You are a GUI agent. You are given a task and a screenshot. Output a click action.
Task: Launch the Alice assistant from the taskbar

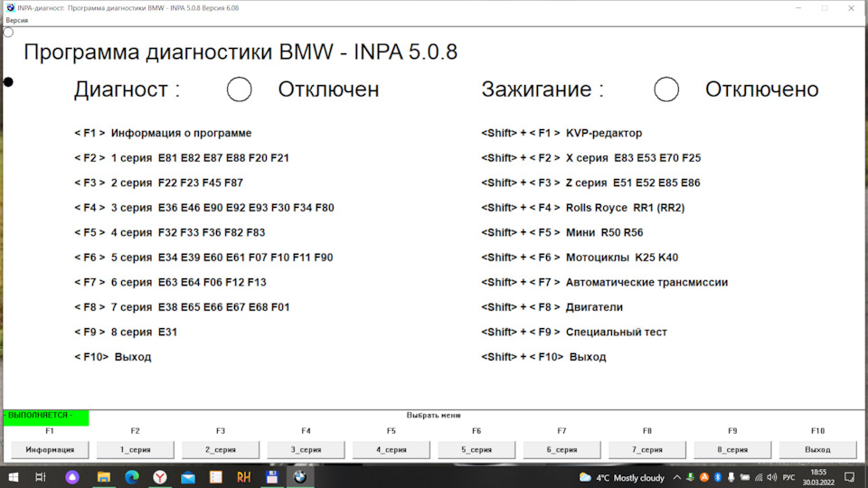click(x=72, y=477)
